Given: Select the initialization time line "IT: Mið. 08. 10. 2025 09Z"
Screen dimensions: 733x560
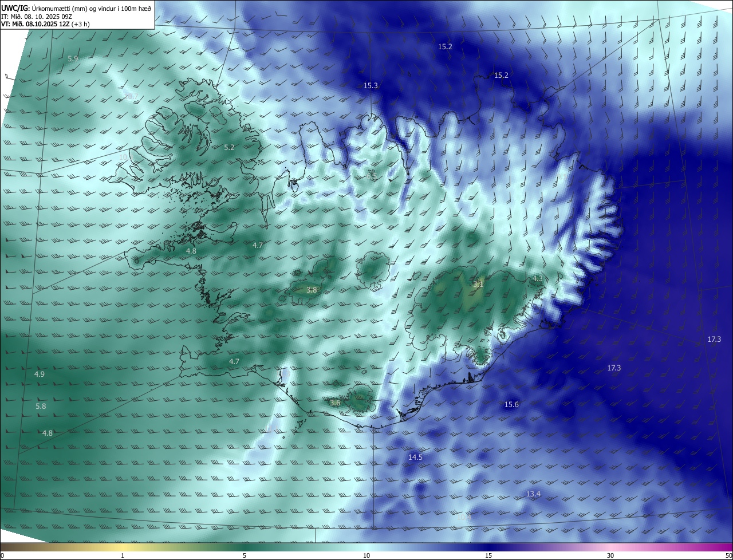Looking at the screenshot, I should click(36, 16).
